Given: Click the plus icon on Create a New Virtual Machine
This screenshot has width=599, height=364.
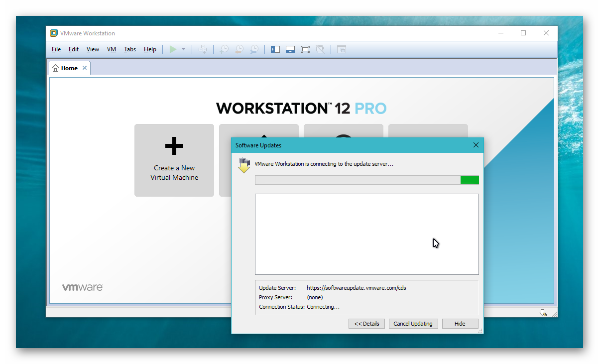Looking at the screenshot, I should (x=174, y=146).
